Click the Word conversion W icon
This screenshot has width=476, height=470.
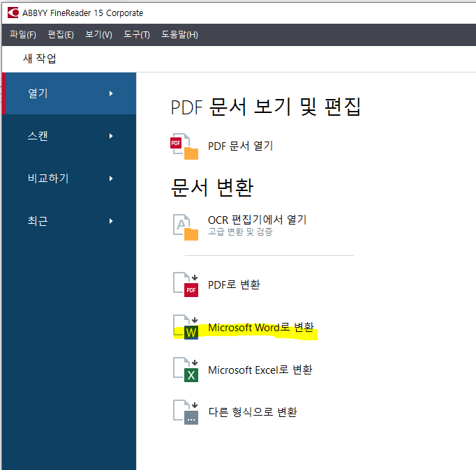tap(186, 327)
